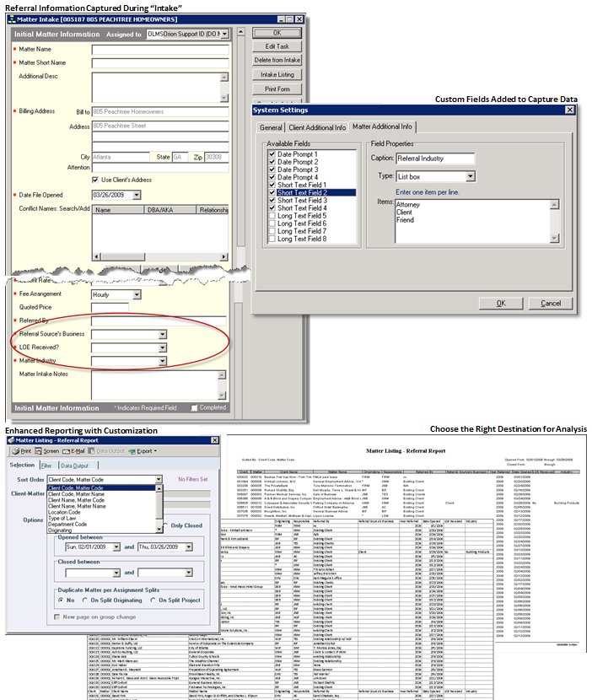Click Matter Intake Notes text area
Screen dimensions: 592x700
coord(159,385)
